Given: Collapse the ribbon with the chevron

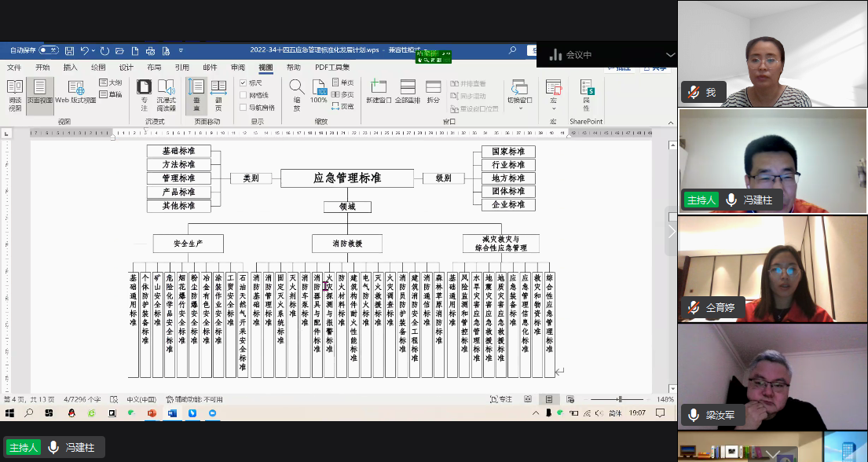Looking at the screenshot, I should (669, 122).
